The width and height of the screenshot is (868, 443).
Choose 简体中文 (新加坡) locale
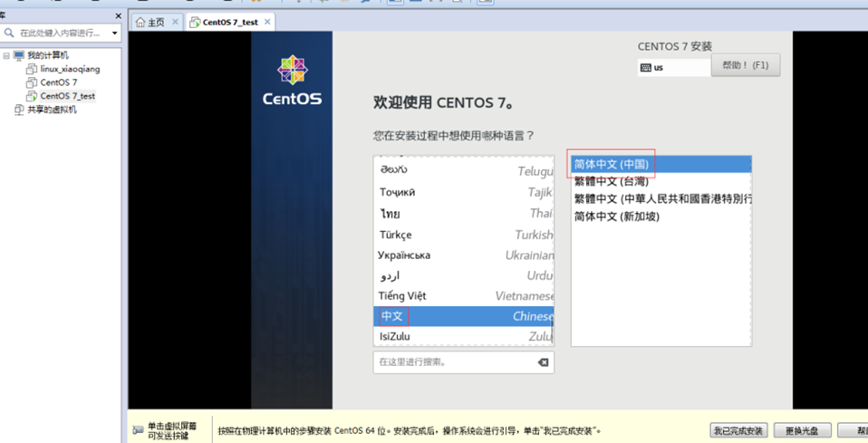(x=661, y=216)
